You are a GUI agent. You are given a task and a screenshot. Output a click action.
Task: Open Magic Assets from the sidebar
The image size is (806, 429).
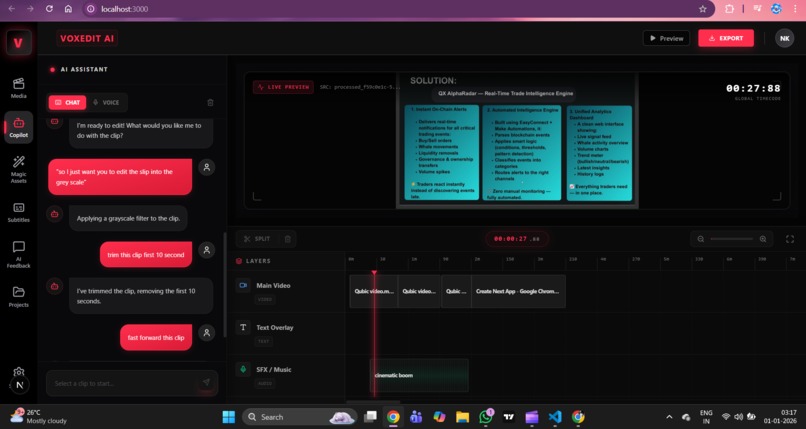point(19,169)
